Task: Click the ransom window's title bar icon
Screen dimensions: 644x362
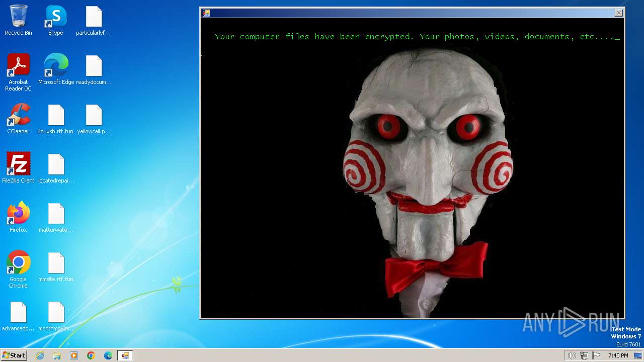Action: click(x=206, y=13)
